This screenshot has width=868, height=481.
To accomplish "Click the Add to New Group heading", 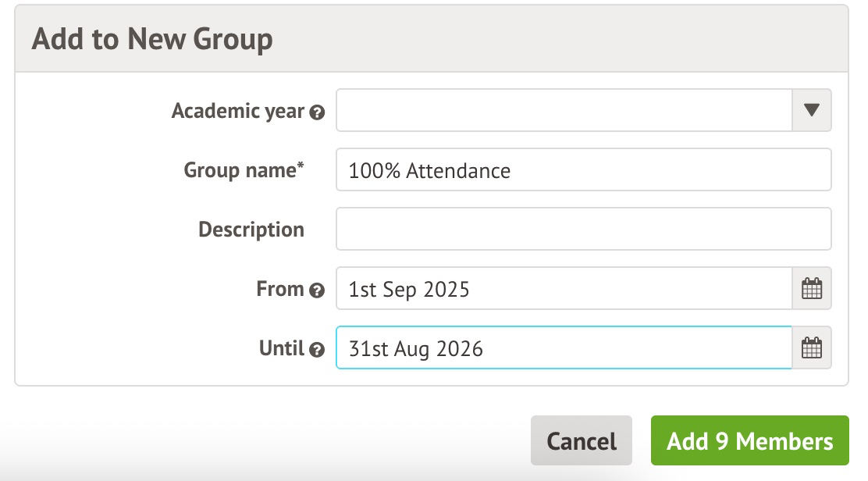I will (x=152, y=39).
